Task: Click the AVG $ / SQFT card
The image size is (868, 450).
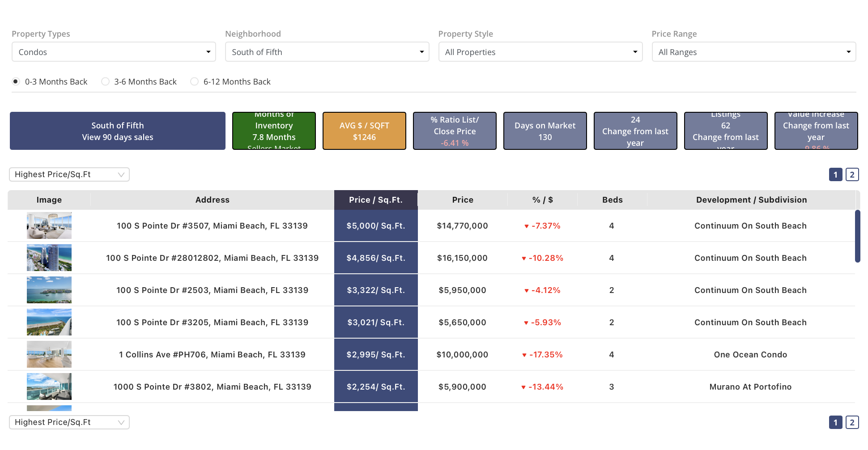Action: (x=364, y=131)
